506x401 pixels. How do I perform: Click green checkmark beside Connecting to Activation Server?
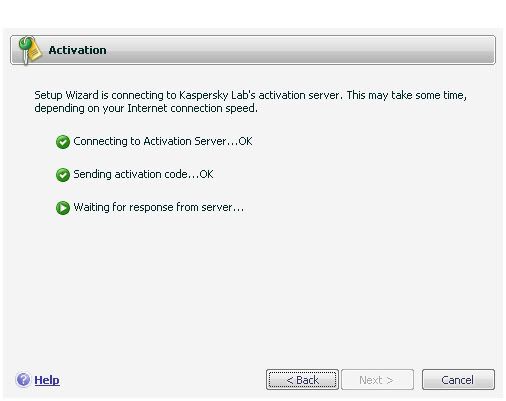tap(63, 142)
